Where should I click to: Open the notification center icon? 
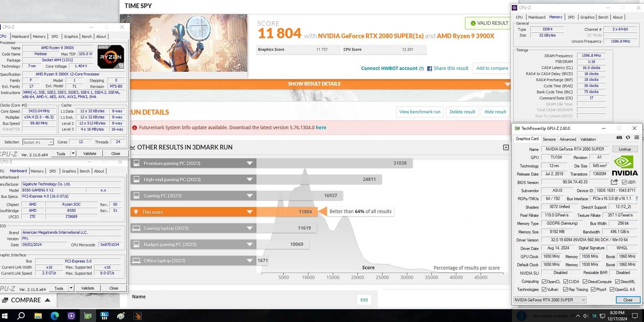coord(635,316)
